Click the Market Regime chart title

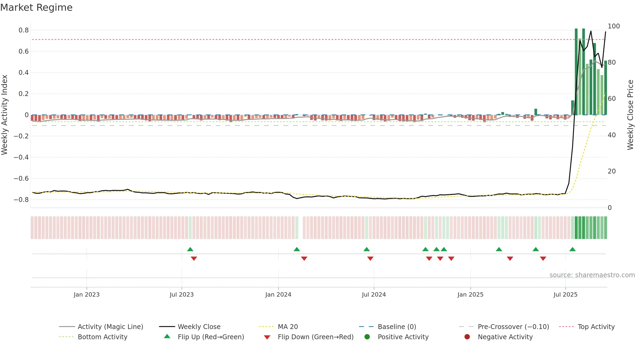tap(36, 8)
